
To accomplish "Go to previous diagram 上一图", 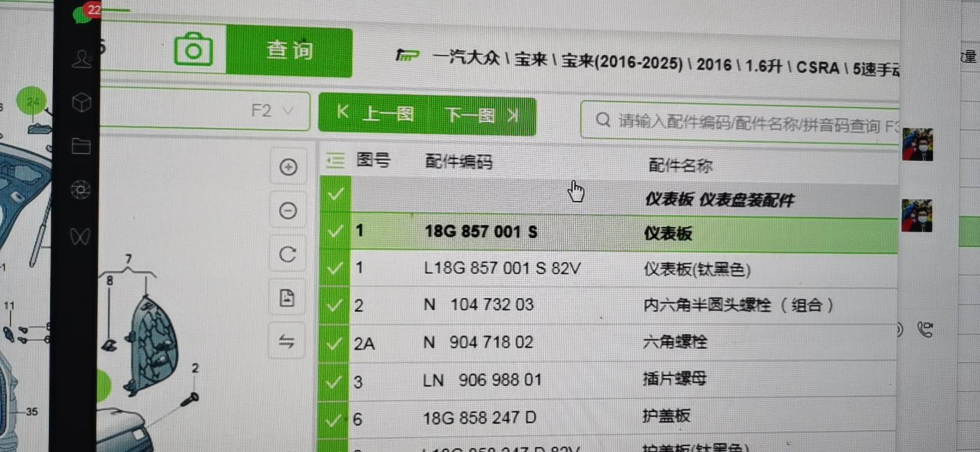I will 375,113.
